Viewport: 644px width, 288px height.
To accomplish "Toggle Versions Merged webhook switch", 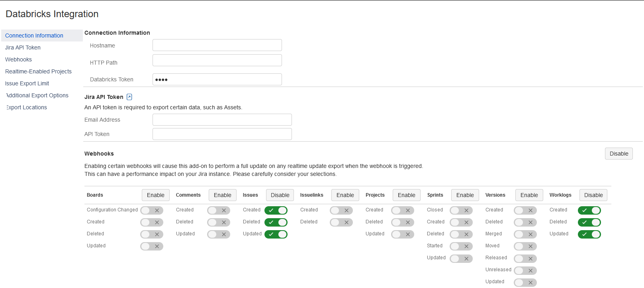I will coord(525,234).
